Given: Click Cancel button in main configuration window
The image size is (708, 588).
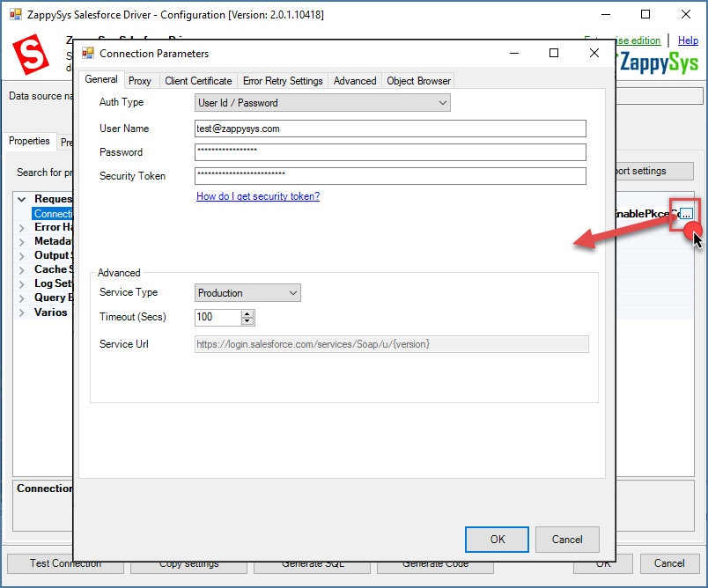Looking at the screenshot, I should 669,563.
